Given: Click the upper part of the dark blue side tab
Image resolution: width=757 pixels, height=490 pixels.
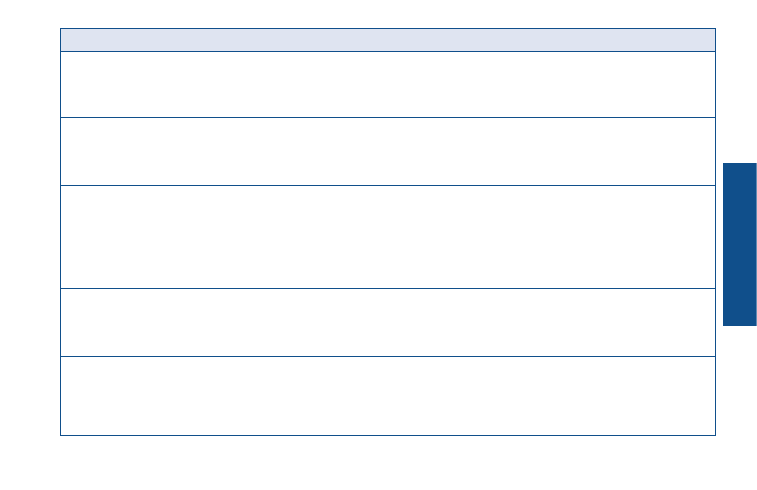Looking at the screenshot, I should [x=740, y=193].
